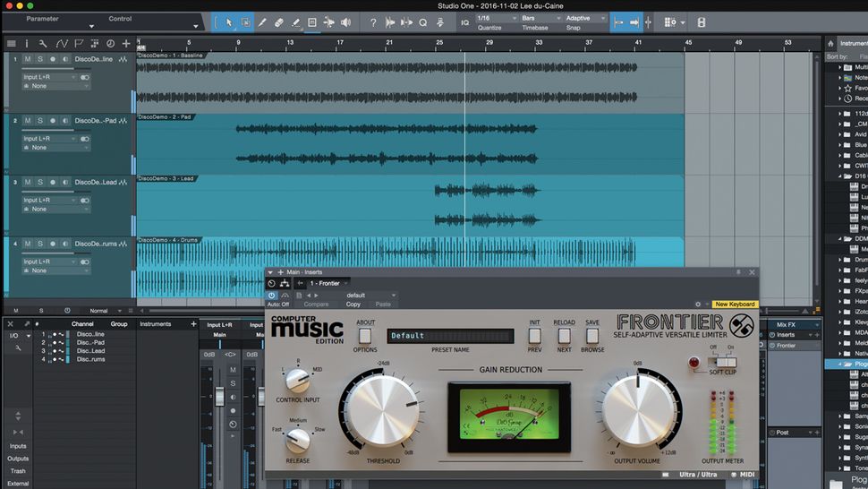This screenshot has height=489, width=868.
Task: Click the wrench options icon above tracks
Action: pos(43,43)
